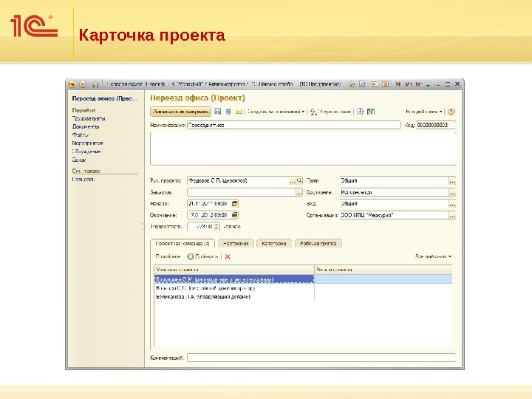Screen dimensions: 532x399
Task: Expand the Создать на основании dropdown
Action: pyautogui.click(x=276, y=112)
